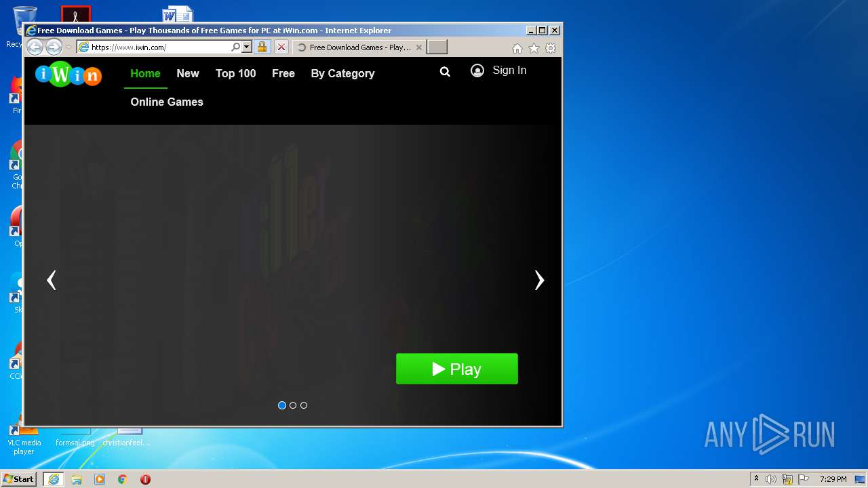Select the third carousel dot indicator
This screenshot has width=868, height=488.
pyautogui.click(x=304, y=405)
